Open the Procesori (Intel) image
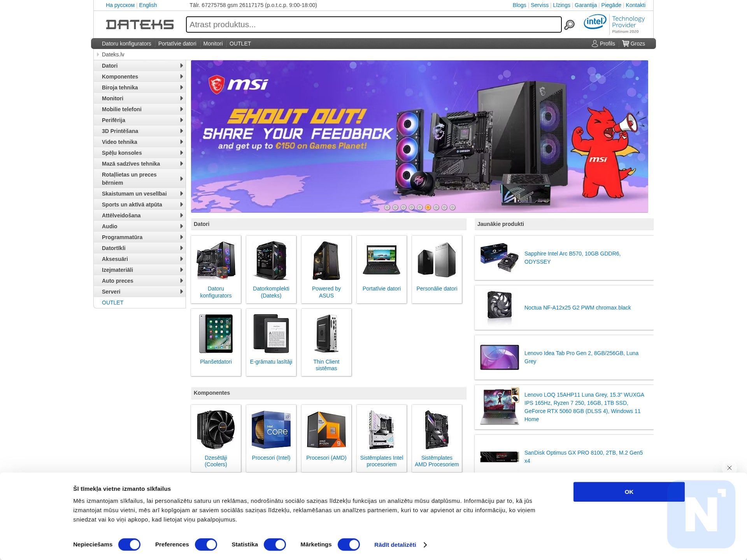747x560 pixels. coord(271,430)
